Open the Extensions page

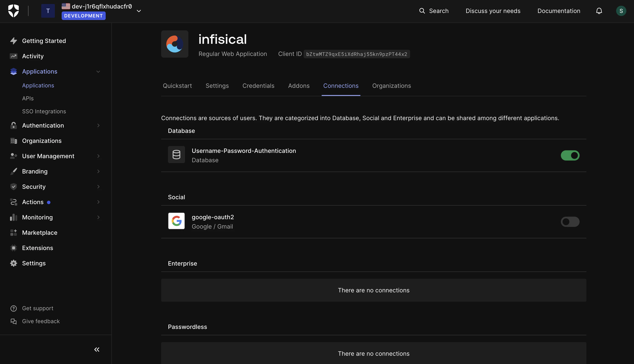[37, 248]
